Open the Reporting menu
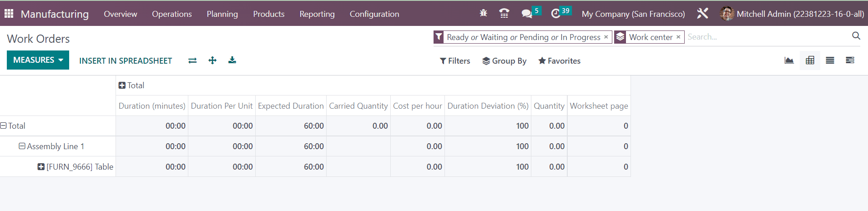Image resolution: width=868 pixels, height=211 pixels. pyautogui.click(x=317, y=14)
